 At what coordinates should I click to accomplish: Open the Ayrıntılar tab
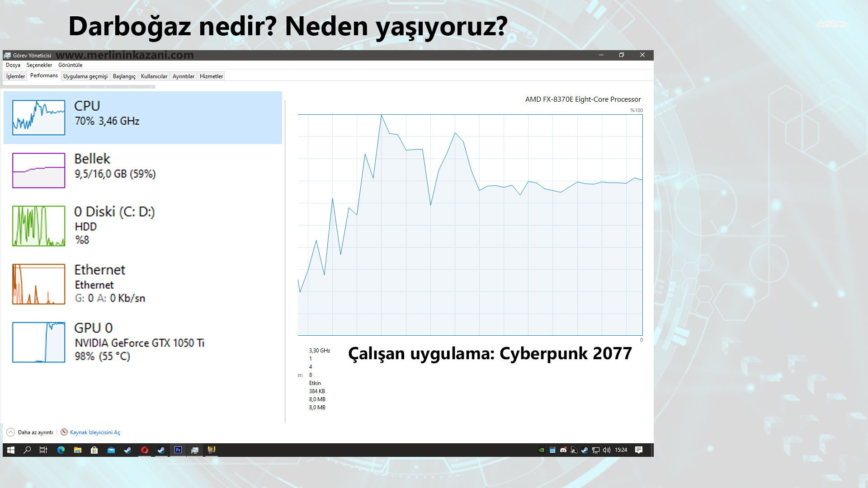click(x=184, y=76)
